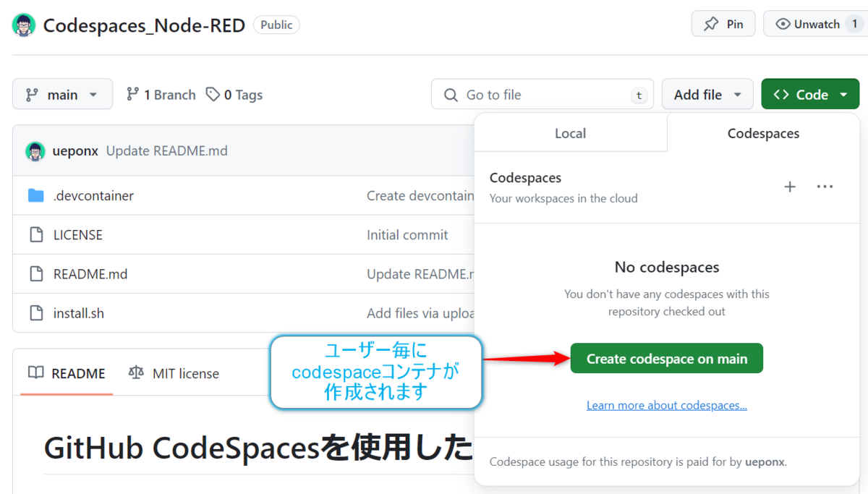Open the ueponx author link
The image size is (868, 494).
click(x=75, y=151)
